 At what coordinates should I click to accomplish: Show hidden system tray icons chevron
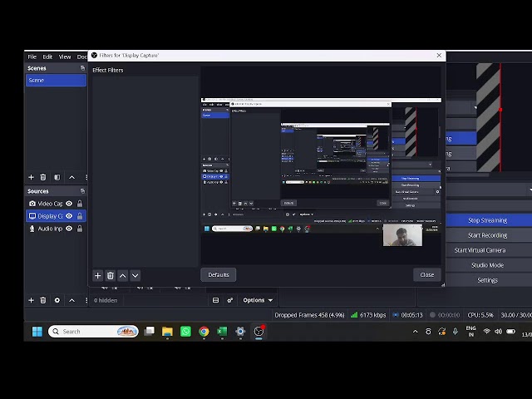point(416,332)
